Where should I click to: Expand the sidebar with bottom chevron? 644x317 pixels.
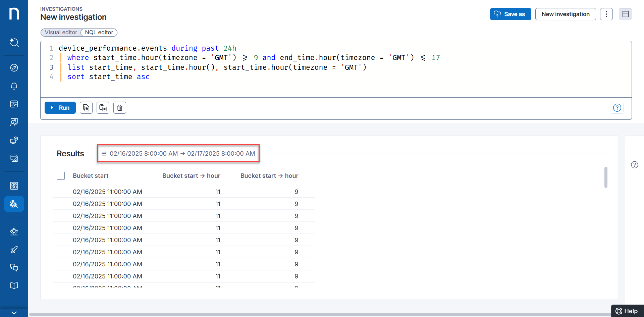point(14,313)
